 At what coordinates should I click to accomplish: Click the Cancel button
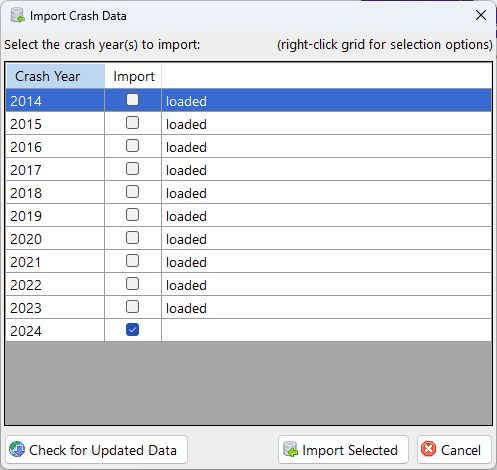coord(454,450)
